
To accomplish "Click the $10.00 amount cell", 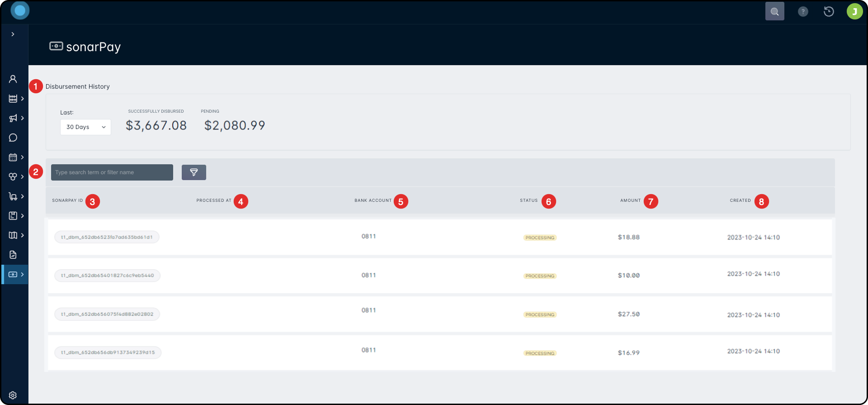I will pos(629,276).
